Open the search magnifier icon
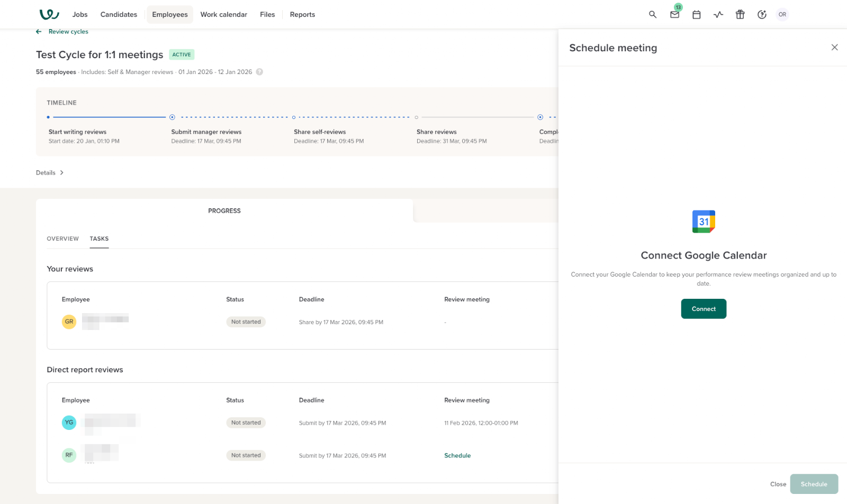The width and height of the screenshot is (847, 504). coord(653,15)
